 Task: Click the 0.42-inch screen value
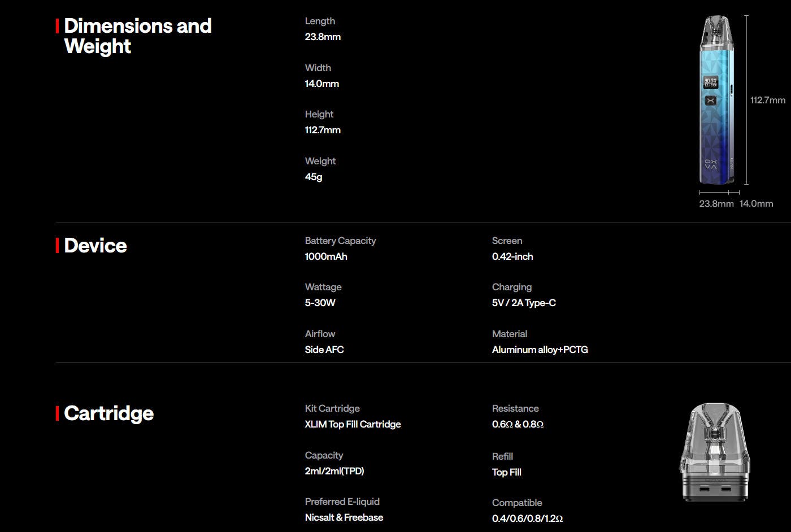(512, 256)
